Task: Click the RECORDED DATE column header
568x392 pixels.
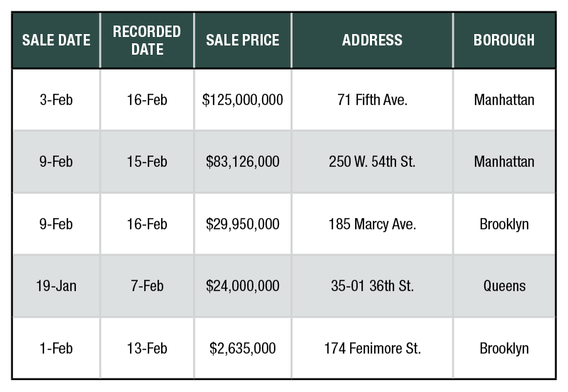Action: point(147,40)
